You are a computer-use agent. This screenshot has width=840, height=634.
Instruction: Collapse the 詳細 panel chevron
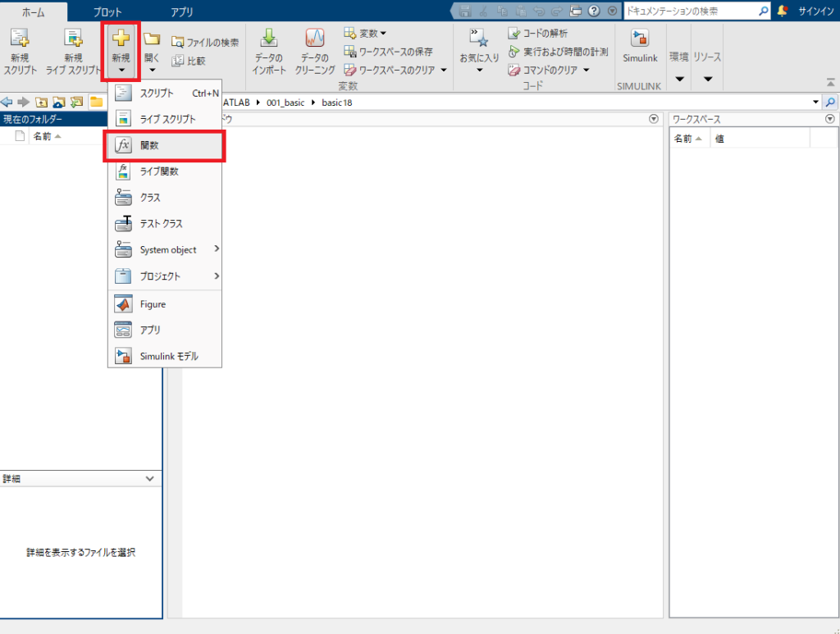tap(149, 478)
